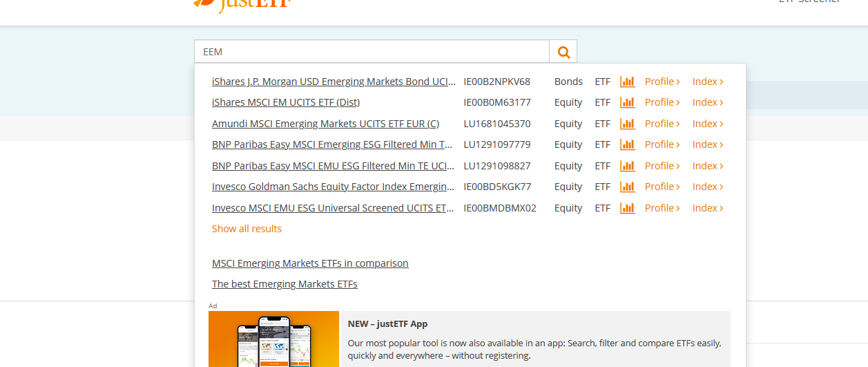
Task: Click chart icon for Amundi MSCI Emerging Markets
Action: click(627, 124)
